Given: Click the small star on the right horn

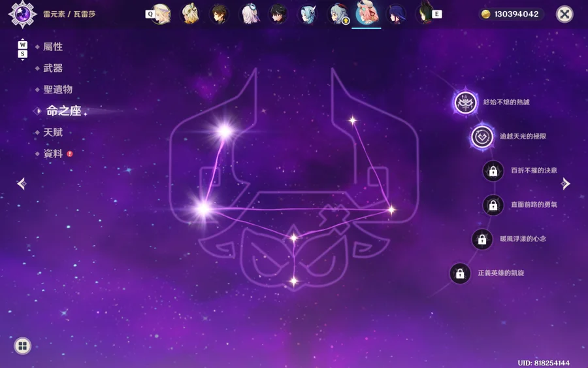Looking at the screenshot, I should click(353, 120).
